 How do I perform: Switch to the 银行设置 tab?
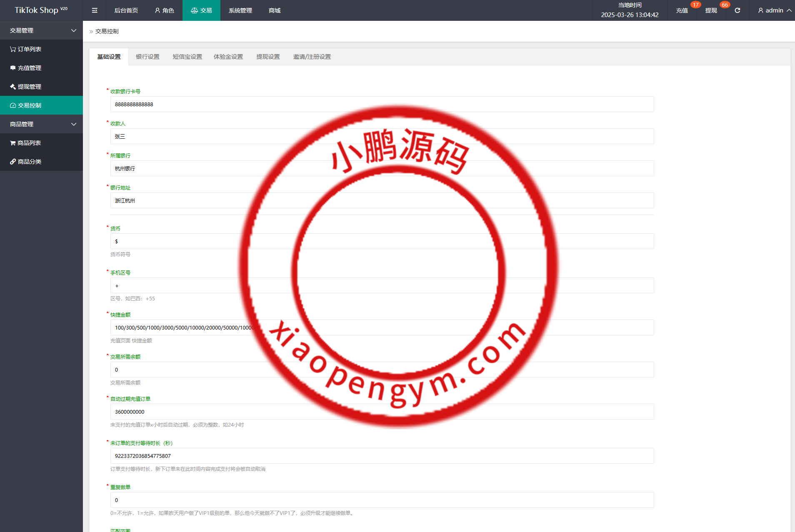[147, 57]
